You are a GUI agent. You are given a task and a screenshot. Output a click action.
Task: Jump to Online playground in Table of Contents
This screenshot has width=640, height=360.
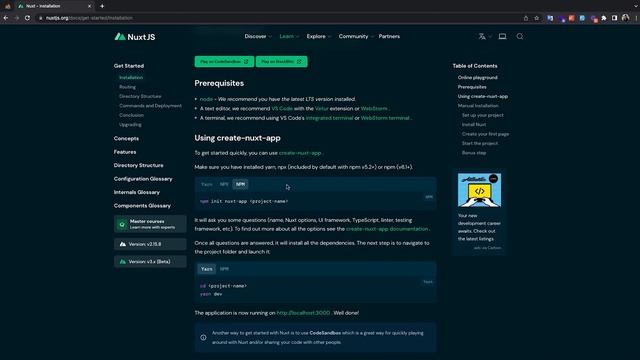[478, 78]
